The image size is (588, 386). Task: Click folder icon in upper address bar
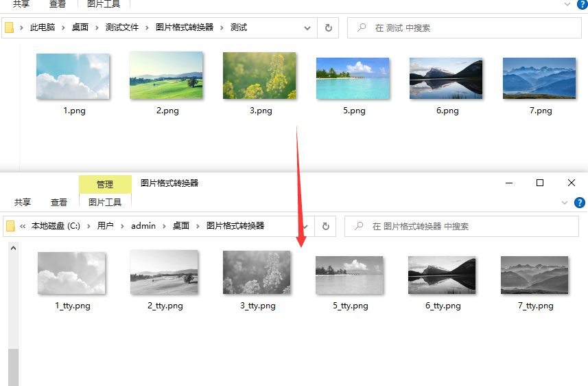(10, 27)
